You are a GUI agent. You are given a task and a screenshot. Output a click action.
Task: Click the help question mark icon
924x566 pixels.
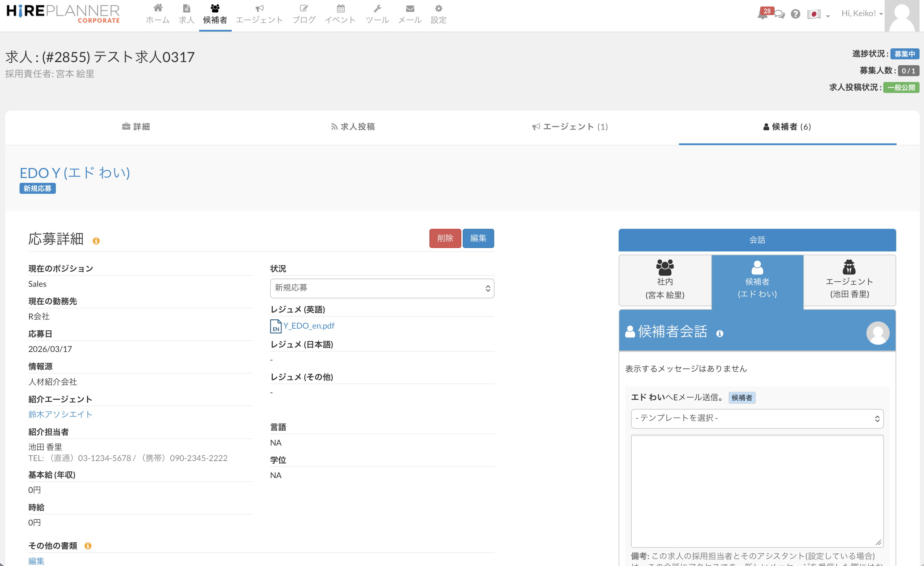[x=795, y=14]
